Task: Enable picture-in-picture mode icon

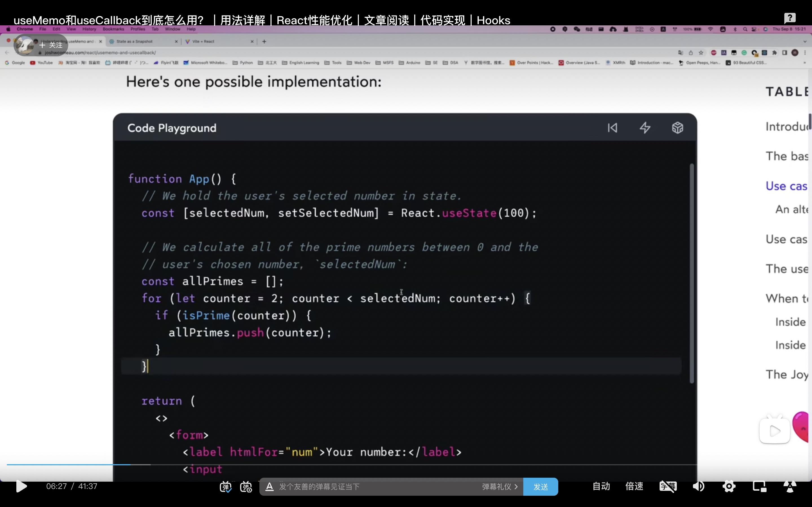Action: click(759, 486)
